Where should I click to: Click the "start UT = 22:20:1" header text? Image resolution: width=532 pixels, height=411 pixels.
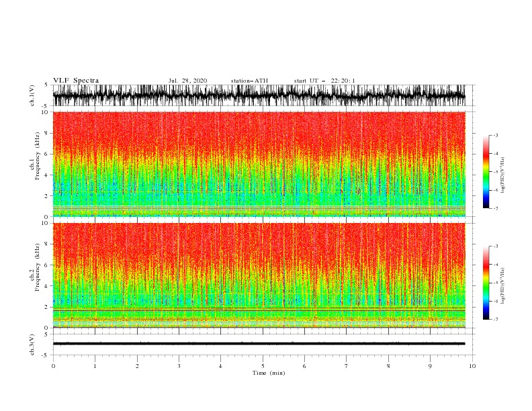[324, 81]
